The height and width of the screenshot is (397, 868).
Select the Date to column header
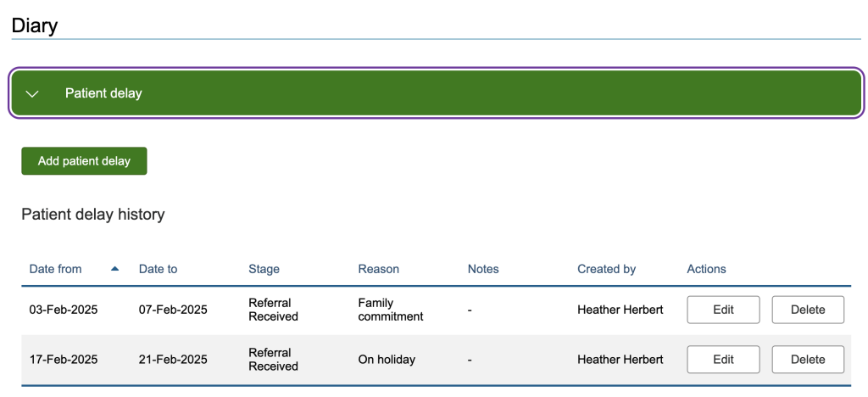pos(158,269)
